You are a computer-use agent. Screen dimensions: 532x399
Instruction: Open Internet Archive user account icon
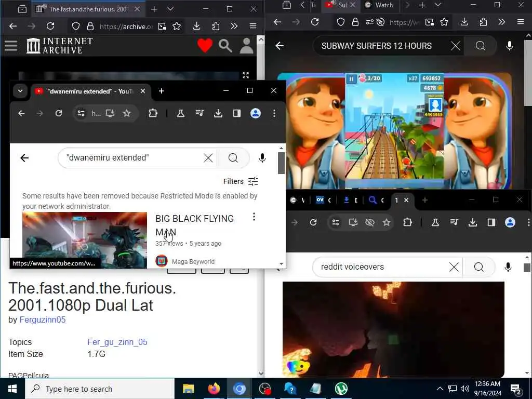247,46
